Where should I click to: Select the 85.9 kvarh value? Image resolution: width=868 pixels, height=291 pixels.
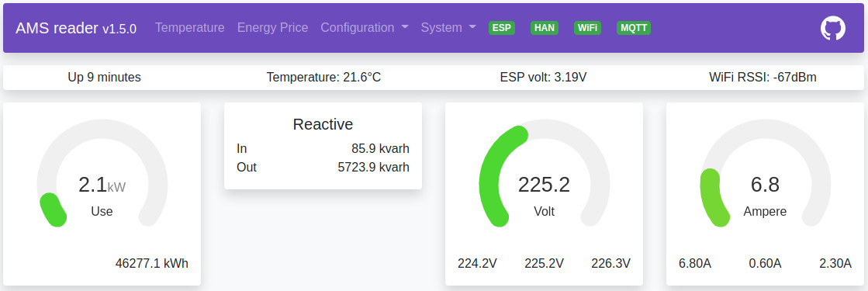380,148
